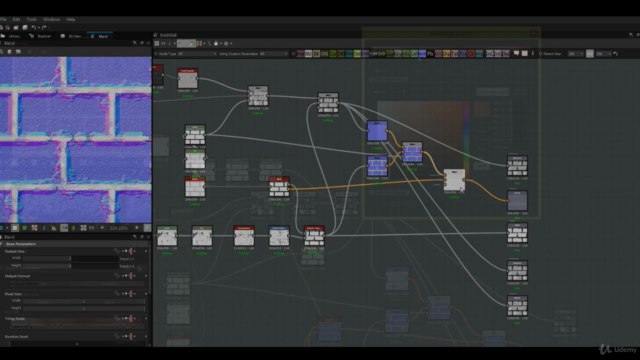
Task: Open the Redo history dropdown arrow
Action: tap(49, 28)
